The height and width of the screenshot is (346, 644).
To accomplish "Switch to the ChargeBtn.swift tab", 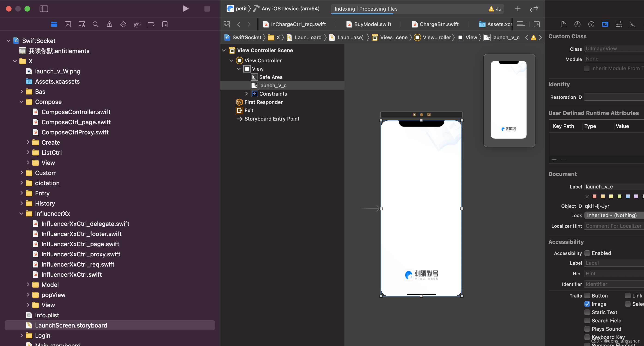I will [439, 24].
